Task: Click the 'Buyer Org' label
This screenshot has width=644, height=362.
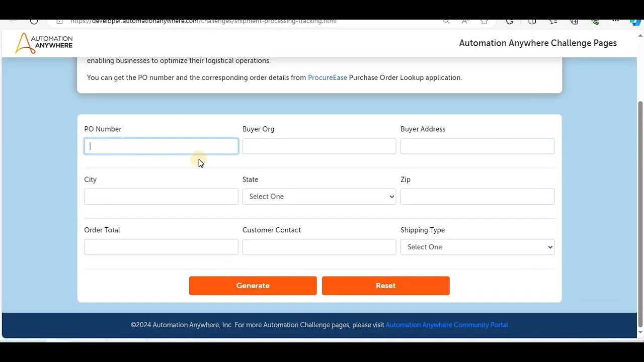Action: tap(259, 129)
